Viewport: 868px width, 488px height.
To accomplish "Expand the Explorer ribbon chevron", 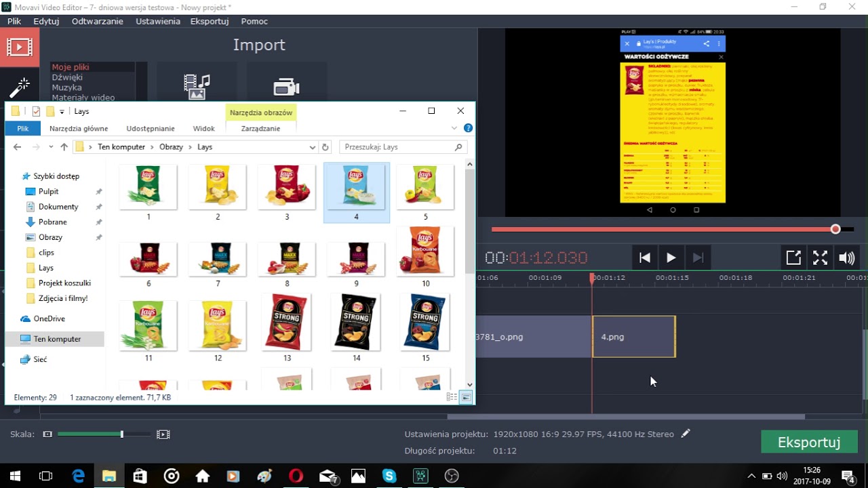I will pos(454,128).
